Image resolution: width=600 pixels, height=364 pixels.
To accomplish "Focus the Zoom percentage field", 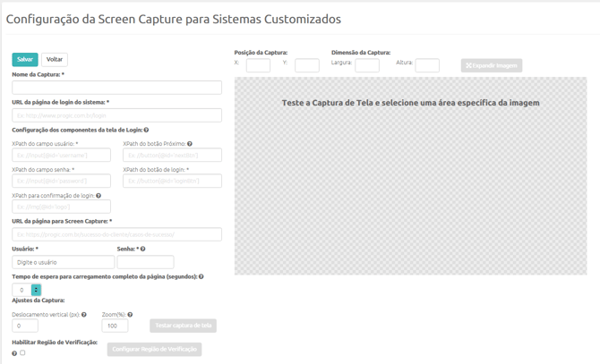I will tap(115, 326).
